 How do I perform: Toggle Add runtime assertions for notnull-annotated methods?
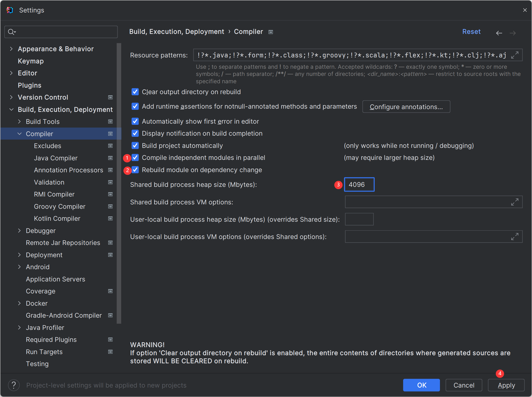[x=135, y=106]
